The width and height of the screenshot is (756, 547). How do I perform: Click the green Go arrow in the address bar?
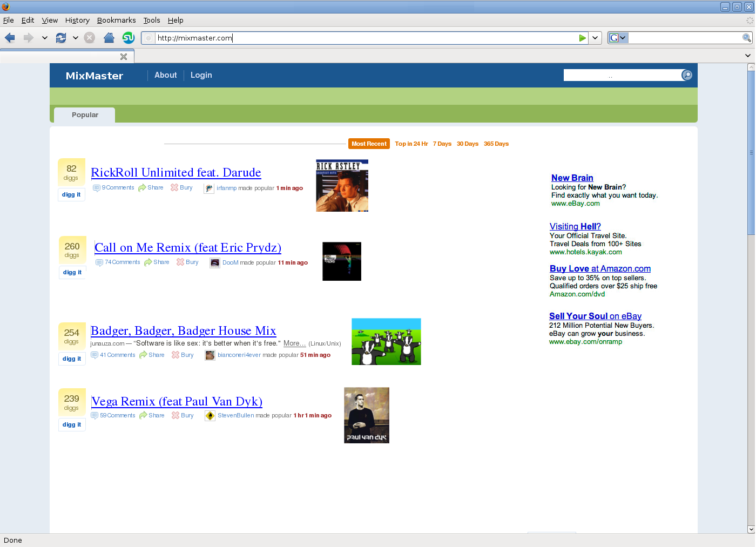(582, 38)
